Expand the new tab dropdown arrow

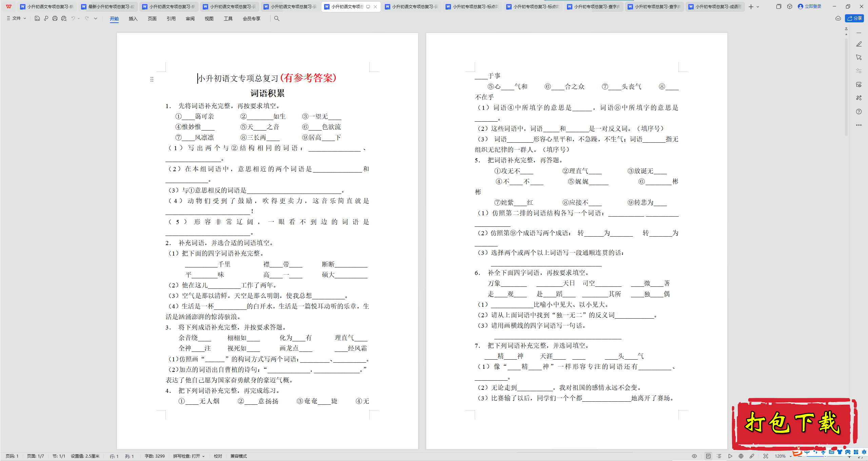[x=758, y=7]
